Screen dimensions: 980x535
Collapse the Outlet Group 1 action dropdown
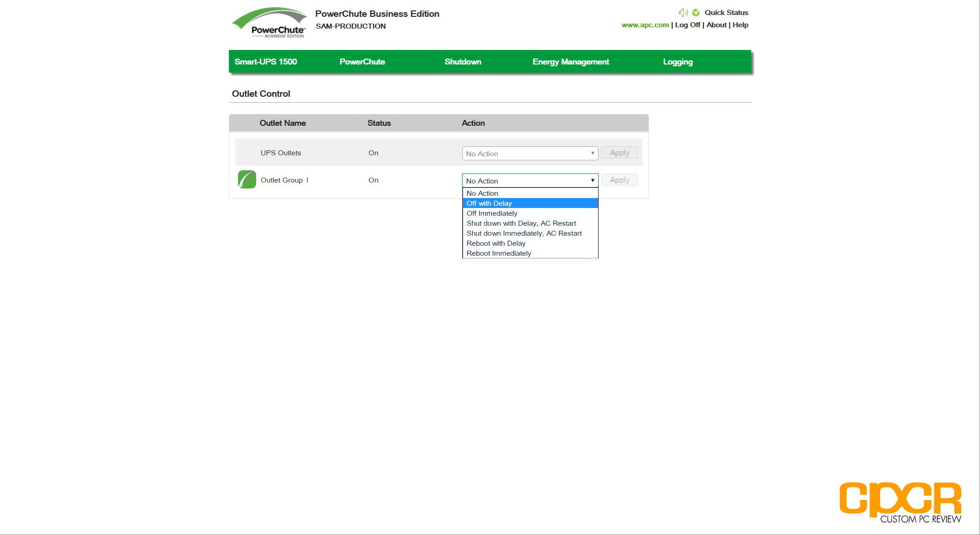click(530, 181)
